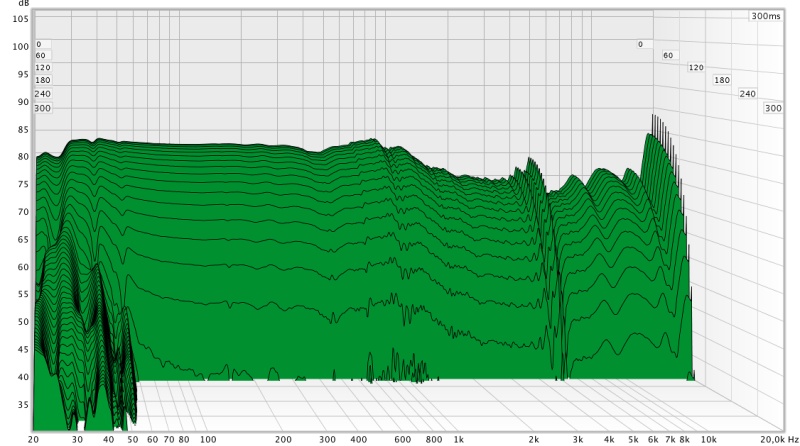The image size is (800, 446).
Task: Click the 300 marker on right time axis
Action: click(772, 108)
